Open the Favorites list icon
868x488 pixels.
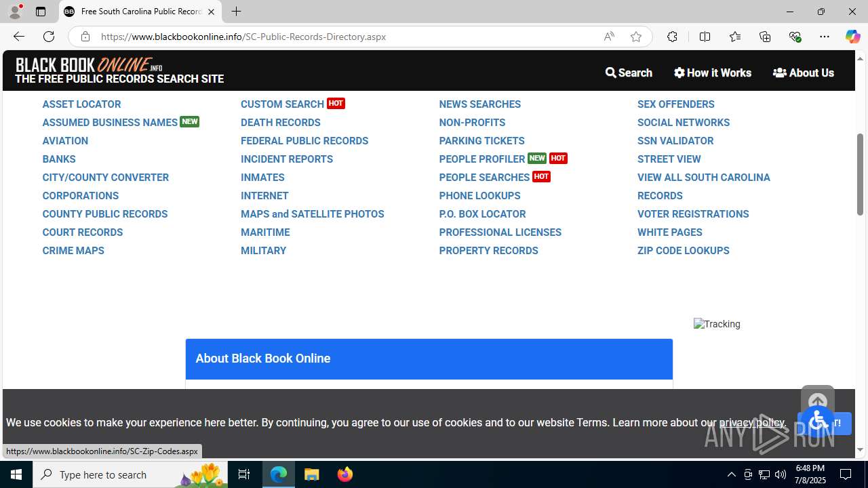(x=735, y=37)
